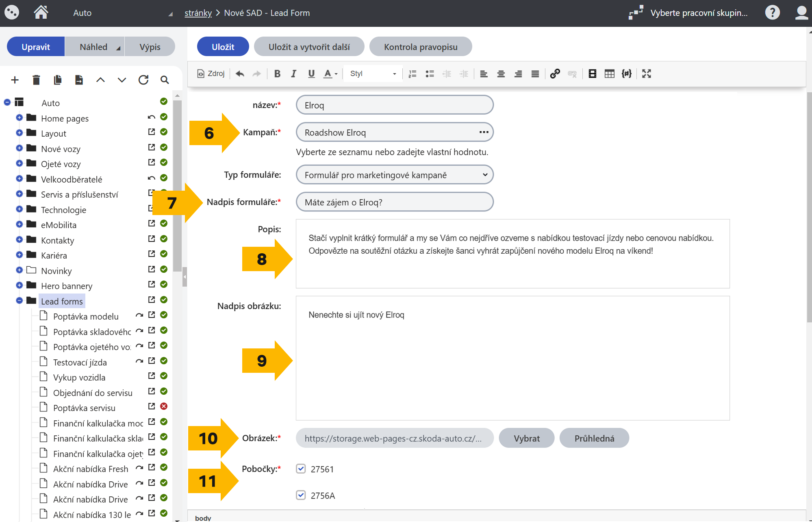Insert link with chain icon
Image resolution: width=812 pixels, height=522 pixels.
click(555, 74)
